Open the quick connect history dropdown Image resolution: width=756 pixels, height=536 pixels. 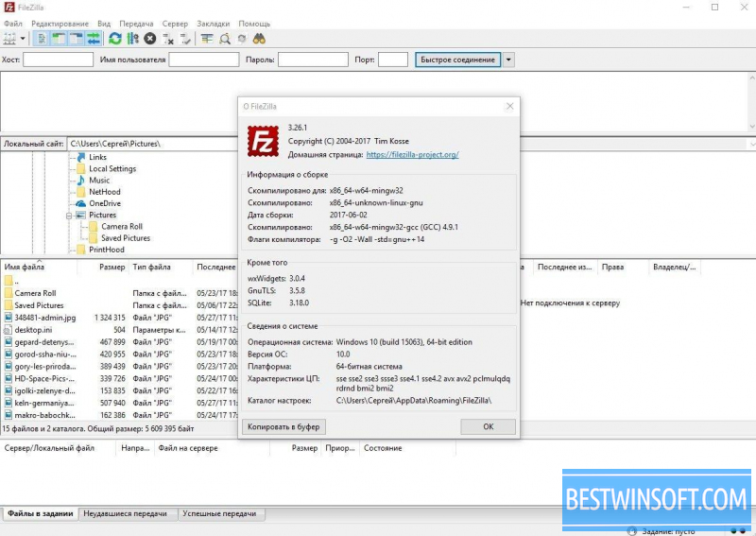pos(508,60)
